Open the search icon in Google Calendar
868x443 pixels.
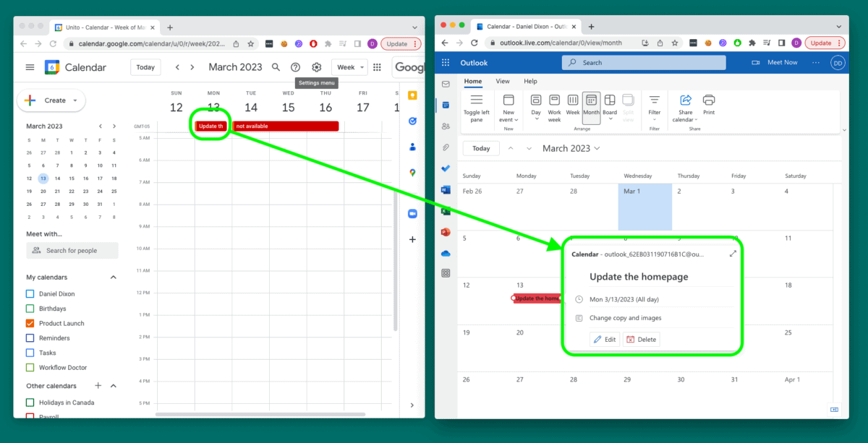(276, 66)
